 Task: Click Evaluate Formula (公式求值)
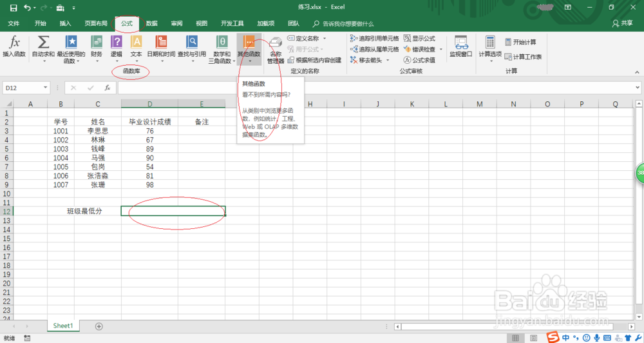419,60
